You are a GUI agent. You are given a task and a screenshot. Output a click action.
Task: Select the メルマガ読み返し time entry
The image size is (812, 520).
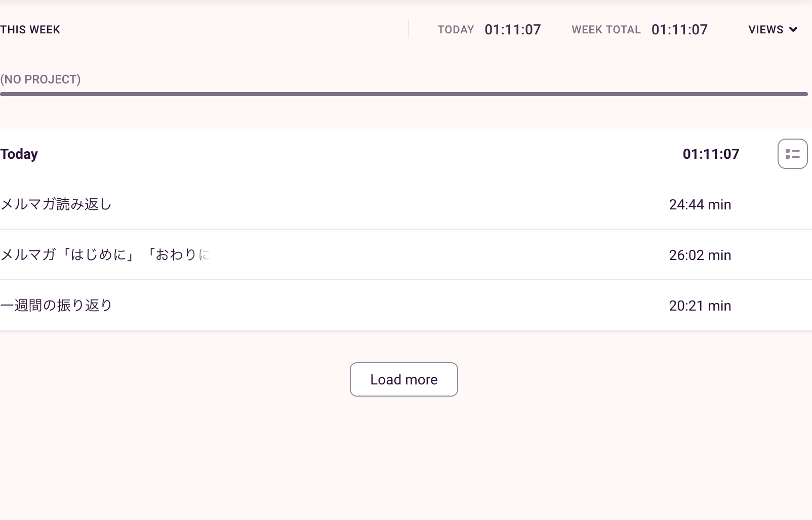[56, 204]
